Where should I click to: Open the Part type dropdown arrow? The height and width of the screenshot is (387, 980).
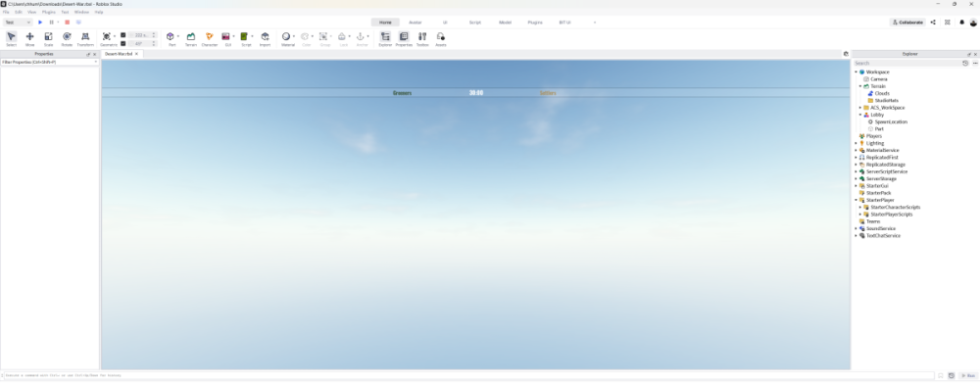click(178, 36)
